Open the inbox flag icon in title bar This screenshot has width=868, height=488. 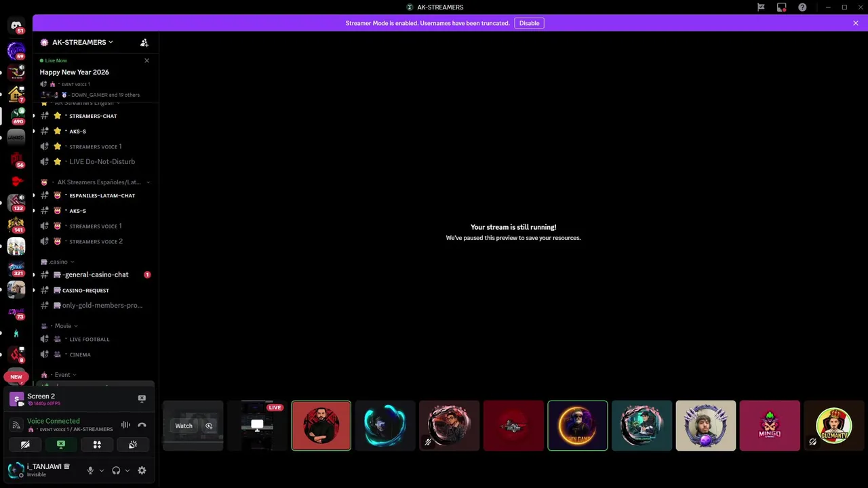761,7
